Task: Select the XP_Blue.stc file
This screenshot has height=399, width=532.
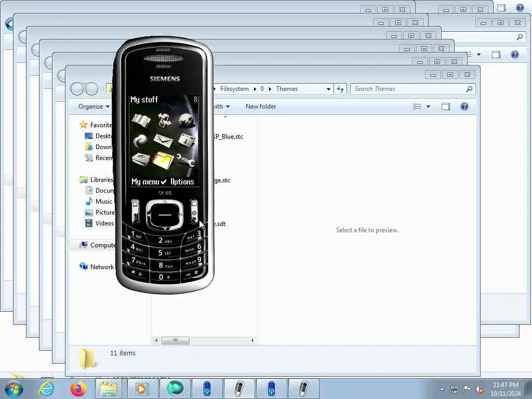Action: 228,137
